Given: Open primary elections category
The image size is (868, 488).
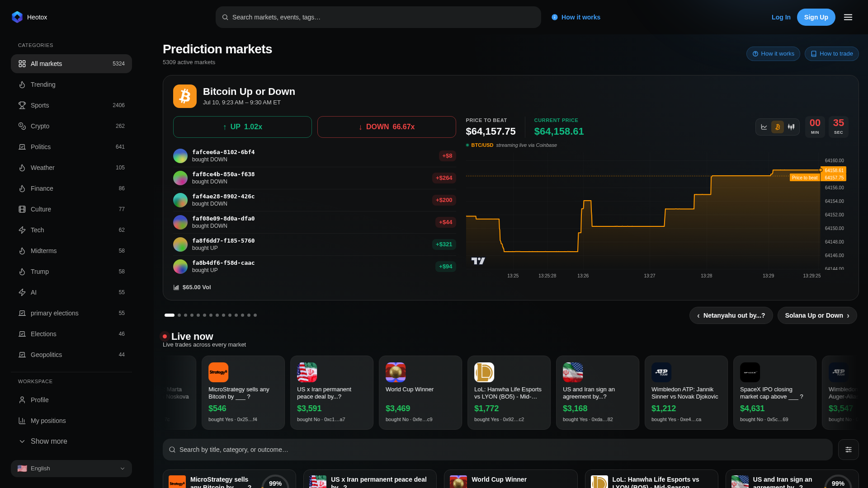Looking at the screenshot, I should tap(71, 313).
